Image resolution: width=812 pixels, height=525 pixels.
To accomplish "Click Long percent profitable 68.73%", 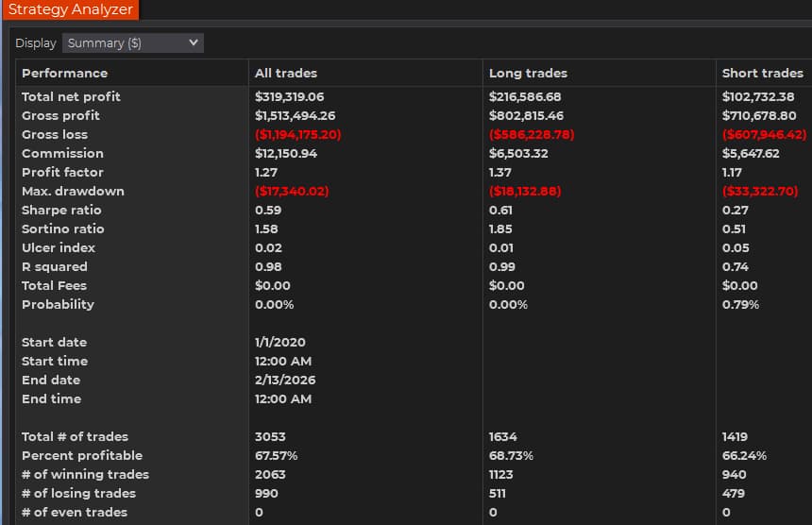I will (511, 456).
